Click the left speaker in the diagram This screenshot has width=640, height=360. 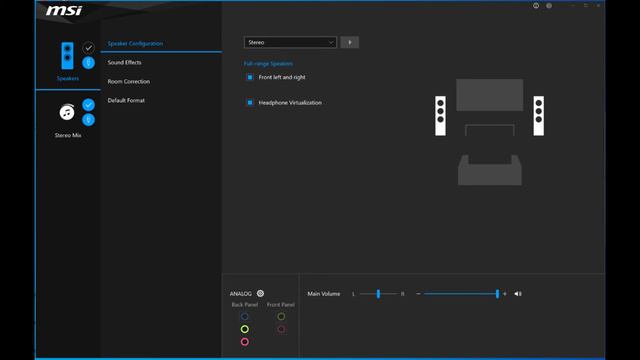[440, 116]
